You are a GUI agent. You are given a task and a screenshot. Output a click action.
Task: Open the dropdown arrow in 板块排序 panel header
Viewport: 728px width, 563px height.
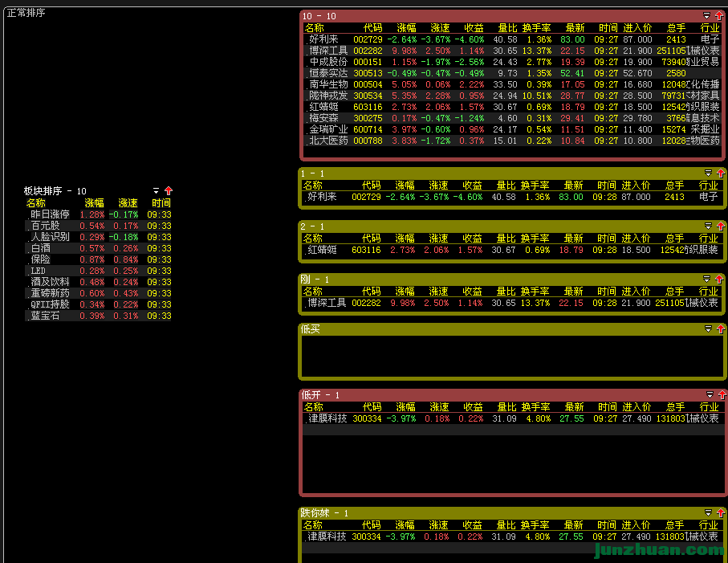click(x=157, y=191)
